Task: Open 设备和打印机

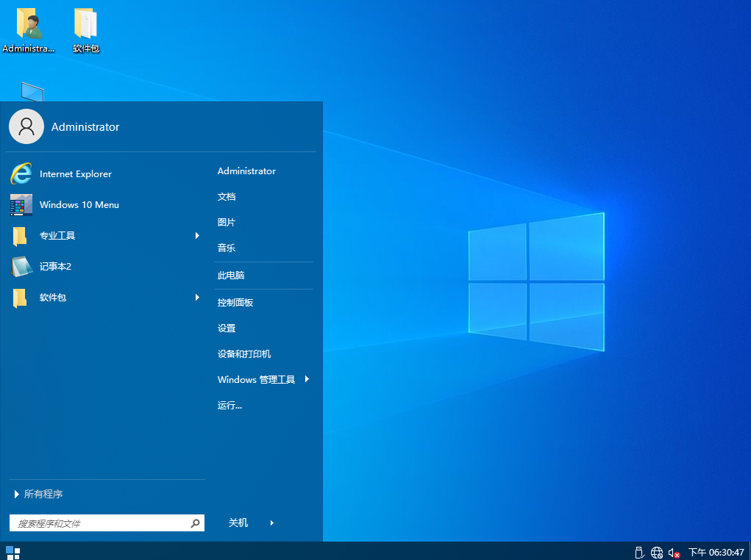Action: click(x=244, y=353)
